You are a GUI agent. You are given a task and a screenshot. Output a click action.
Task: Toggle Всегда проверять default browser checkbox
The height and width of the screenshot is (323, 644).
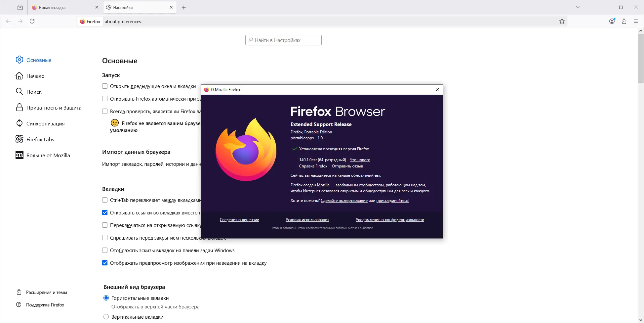(105, 111)
